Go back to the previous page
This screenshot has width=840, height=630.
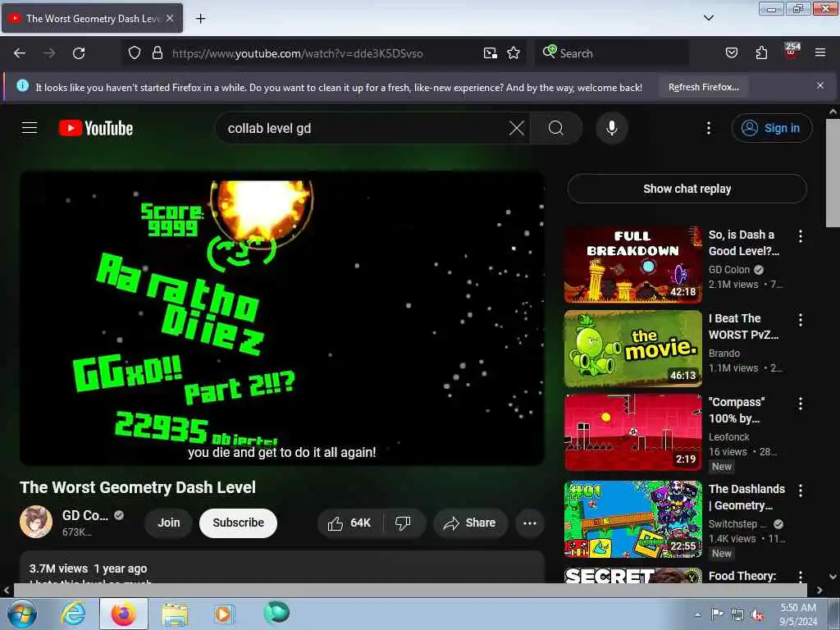[20, 53]
